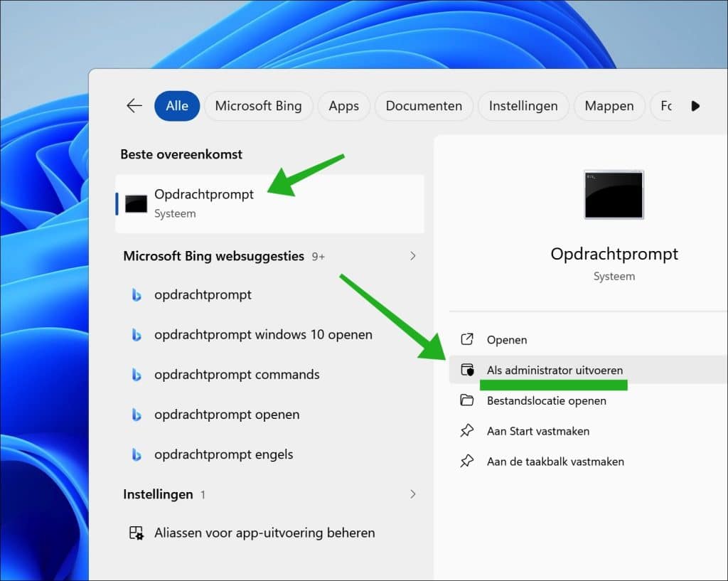Switch to the Mappen filter tab

click(609, 106)
